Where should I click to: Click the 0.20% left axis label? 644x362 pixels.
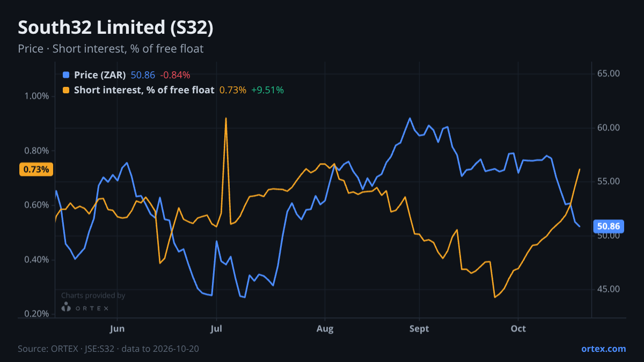pos(37,314)
